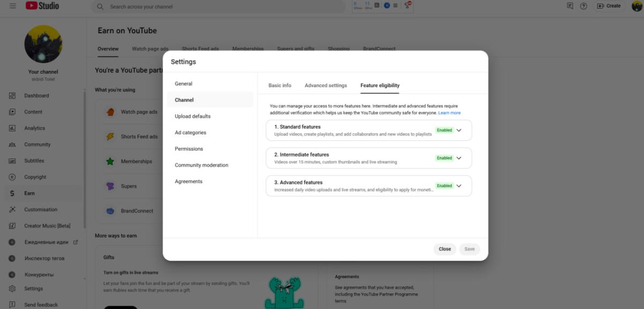
Task: Click the Конкуренты sidebar item
Action: pyautogui.click(x=39, y=275)
